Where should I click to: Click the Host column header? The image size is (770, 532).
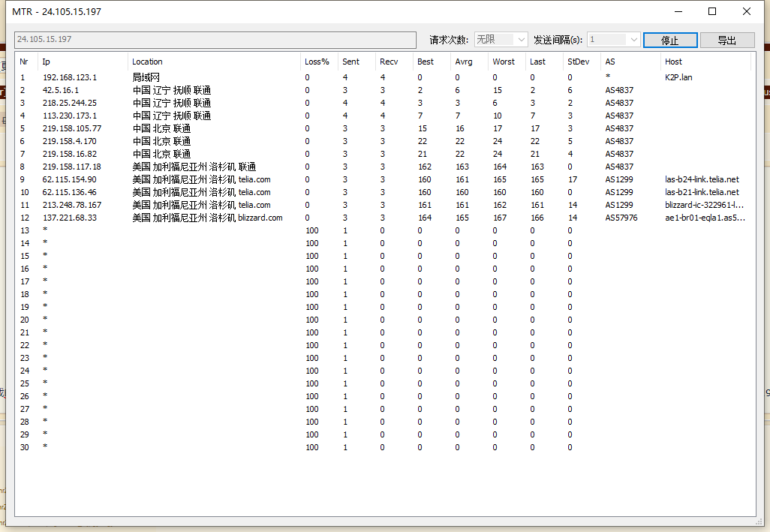(673, 62)
